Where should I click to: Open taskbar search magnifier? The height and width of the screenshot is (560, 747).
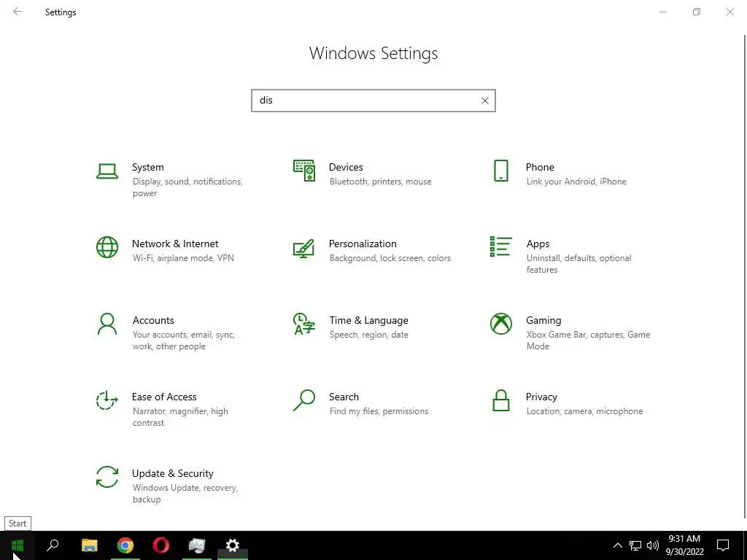[53, 545]
